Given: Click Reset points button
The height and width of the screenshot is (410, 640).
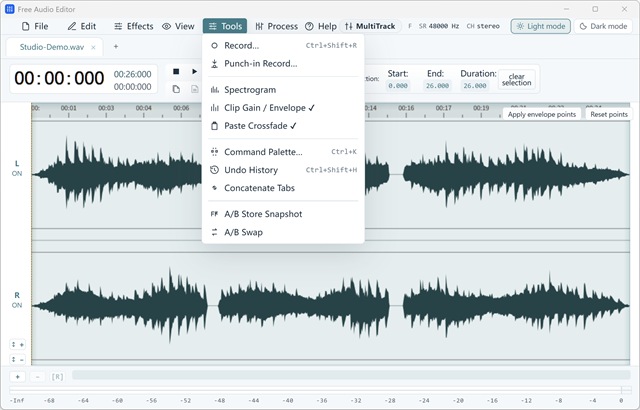Looking at the screenshot, I should tap(609, 114).
